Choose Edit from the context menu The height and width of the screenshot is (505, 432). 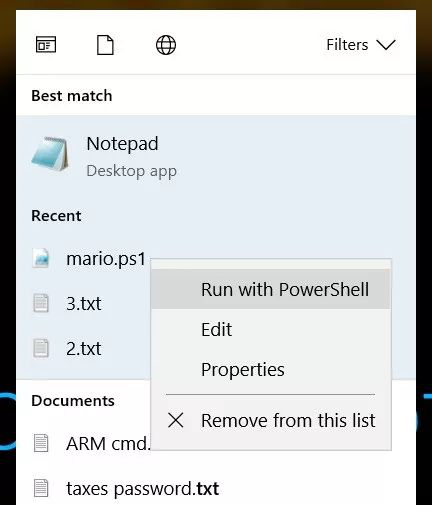click(x=271, y=329)
